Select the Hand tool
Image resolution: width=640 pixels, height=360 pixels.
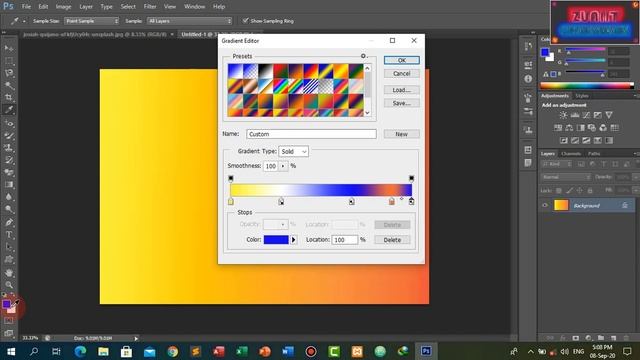[9, 273]
